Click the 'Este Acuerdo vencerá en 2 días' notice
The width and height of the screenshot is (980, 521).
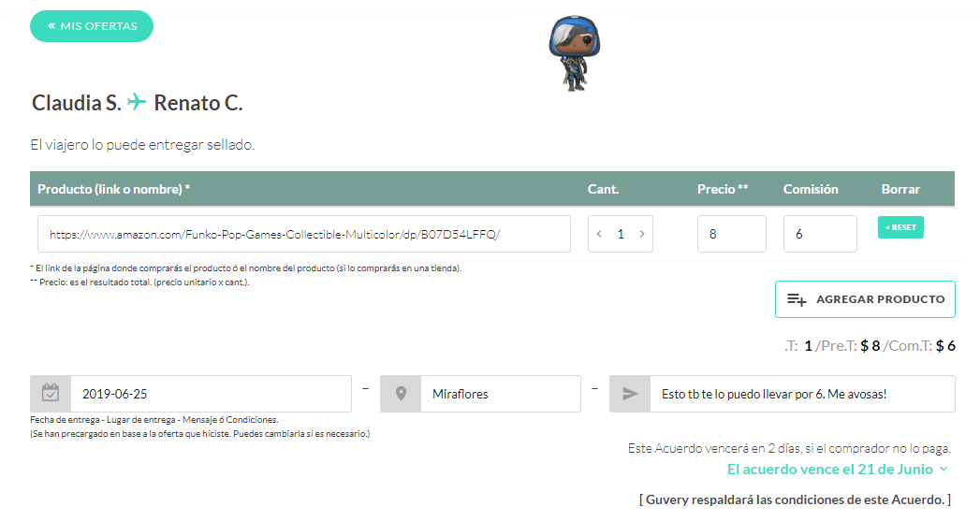789,449
